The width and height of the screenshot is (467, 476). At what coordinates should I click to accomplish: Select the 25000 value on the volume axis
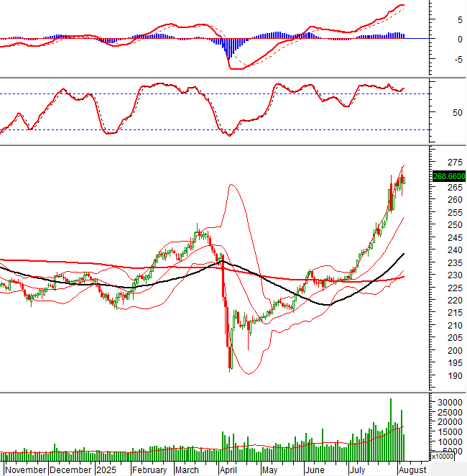(450, 413)
